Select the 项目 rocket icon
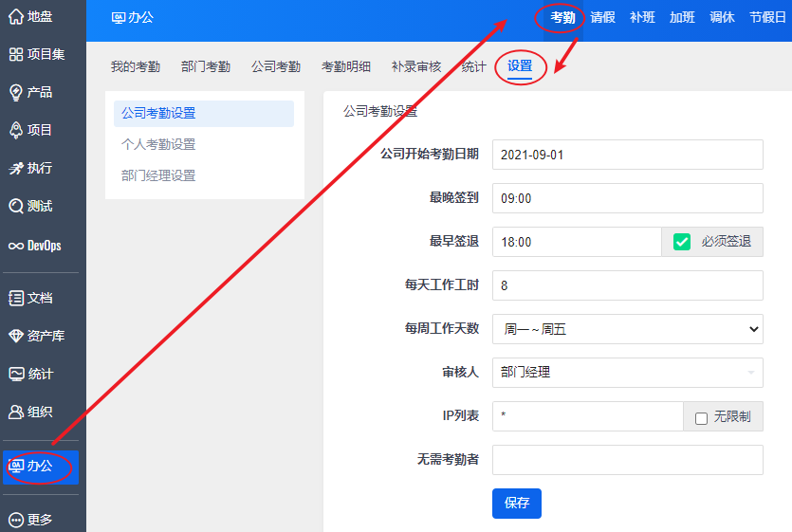Image resolution: width=792 pixels, height=532 pixels. point(16,130)
